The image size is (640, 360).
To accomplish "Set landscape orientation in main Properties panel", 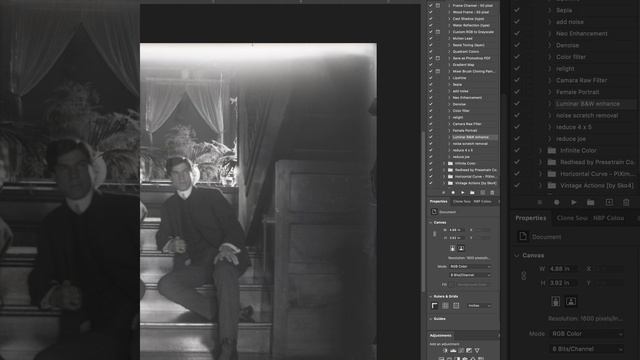I will click(461, 248).
